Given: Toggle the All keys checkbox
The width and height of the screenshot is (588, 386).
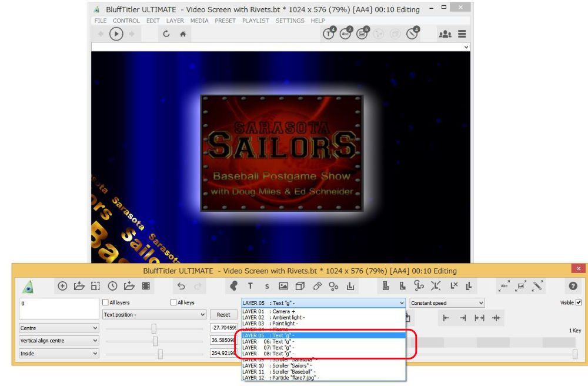Looking at the screenshot, I should click(173, 302).
